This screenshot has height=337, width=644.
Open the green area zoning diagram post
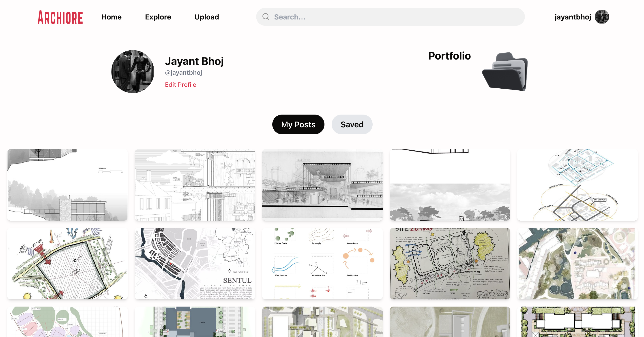pos(67,322)
